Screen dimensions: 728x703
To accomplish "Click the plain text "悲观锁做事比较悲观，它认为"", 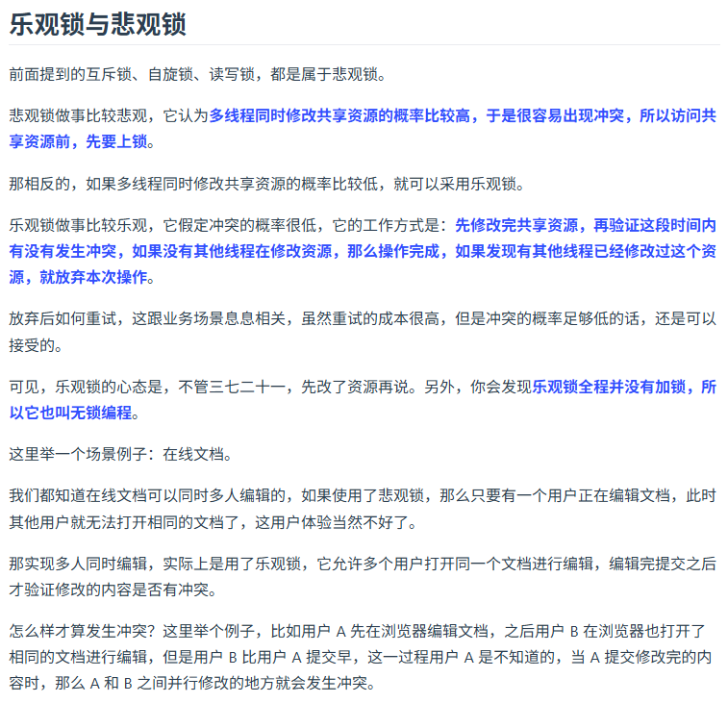I will 109,115.
